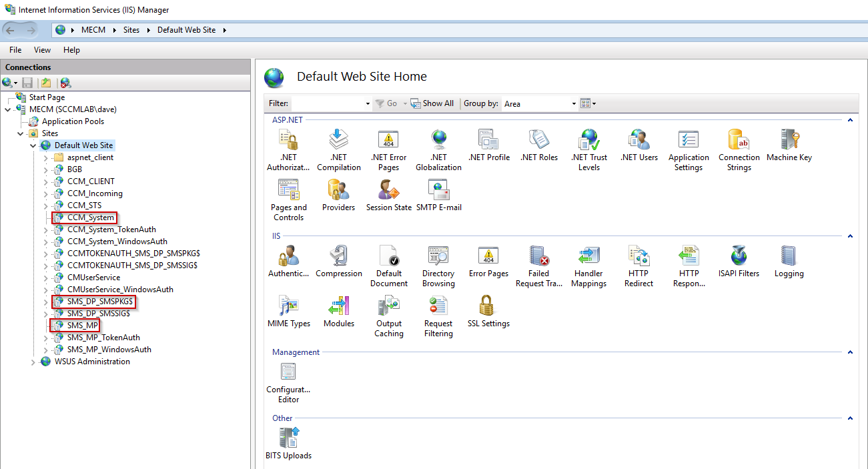Open .NET Error Pages feature
The image size is (868, 469).
[388, 150]
